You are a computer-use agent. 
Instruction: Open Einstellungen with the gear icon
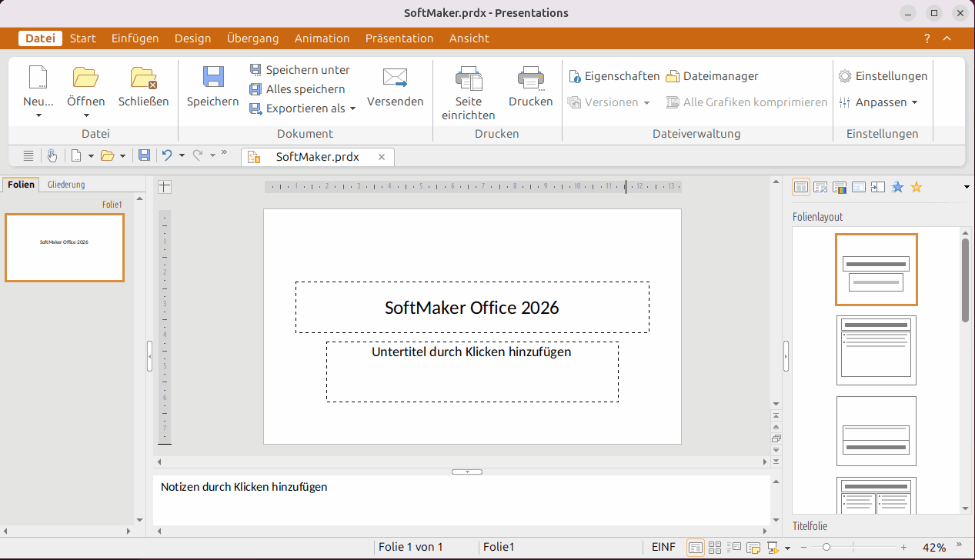(x=883, y=76)
